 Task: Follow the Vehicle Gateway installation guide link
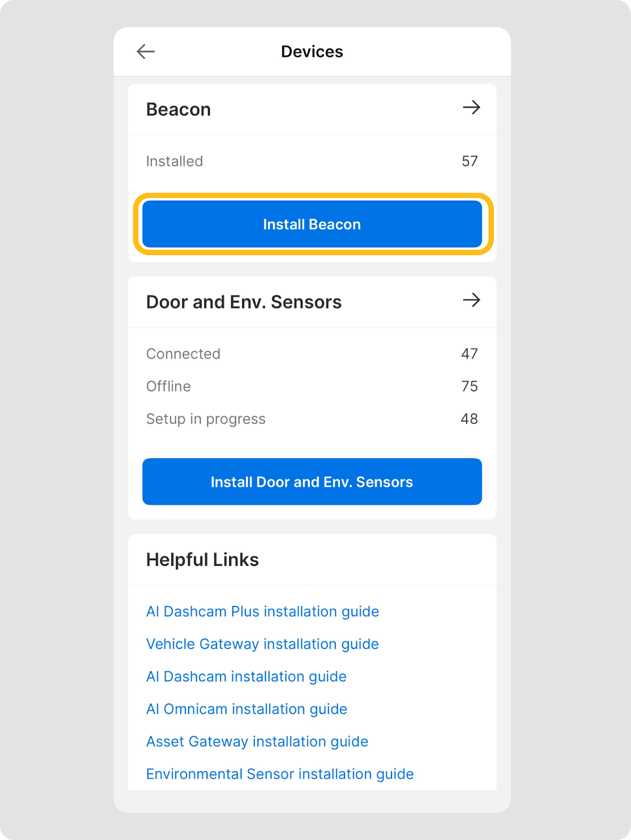tap(262, 644)
